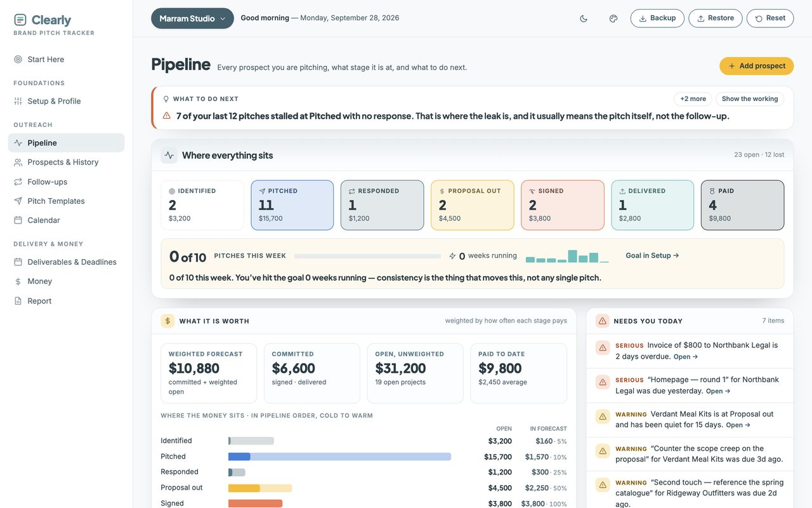
Task: Follow the Goal in Setup link
Action: [x=652, y=256]
